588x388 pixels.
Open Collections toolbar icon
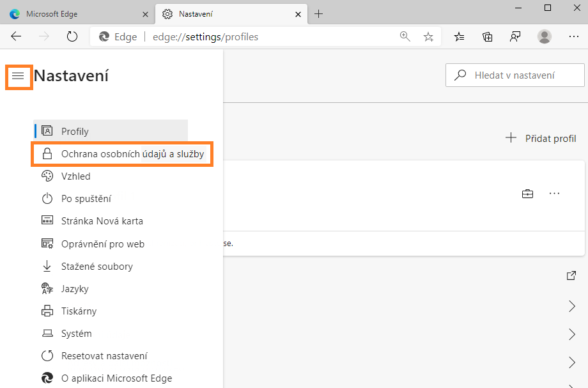[x=487, y=36]
